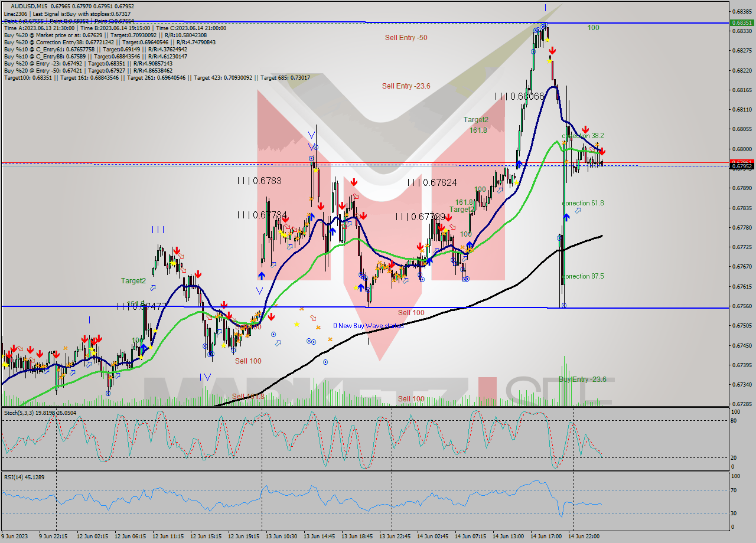
Task: Click the '14 Jun 13:00' time axis label
Action: pyautogui.click(x=509, y=537)
